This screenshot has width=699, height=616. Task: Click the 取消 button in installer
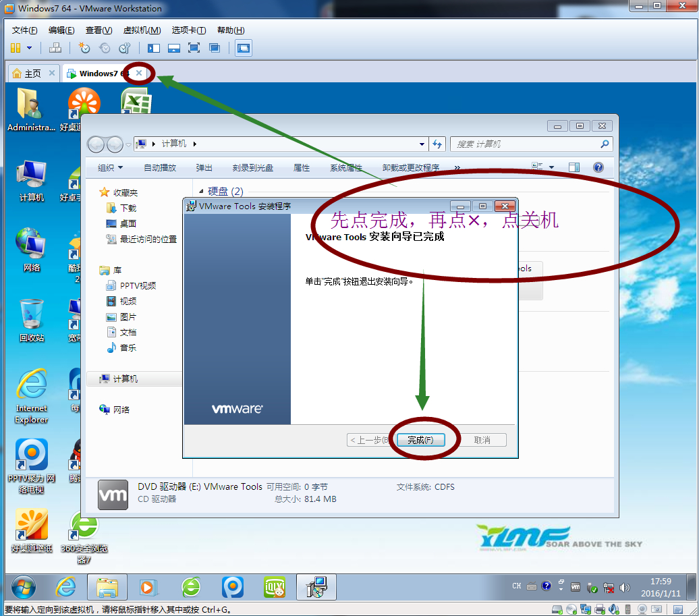coord(482,441)
